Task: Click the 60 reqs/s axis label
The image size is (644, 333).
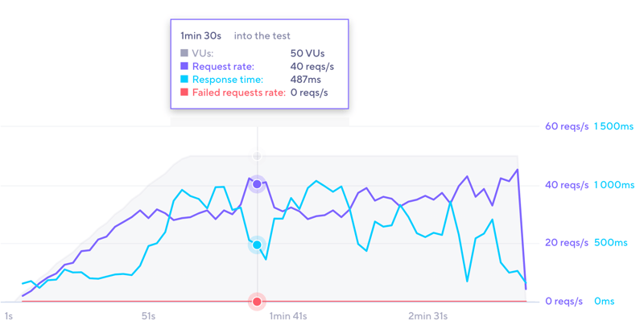Action: click(562, 126)
